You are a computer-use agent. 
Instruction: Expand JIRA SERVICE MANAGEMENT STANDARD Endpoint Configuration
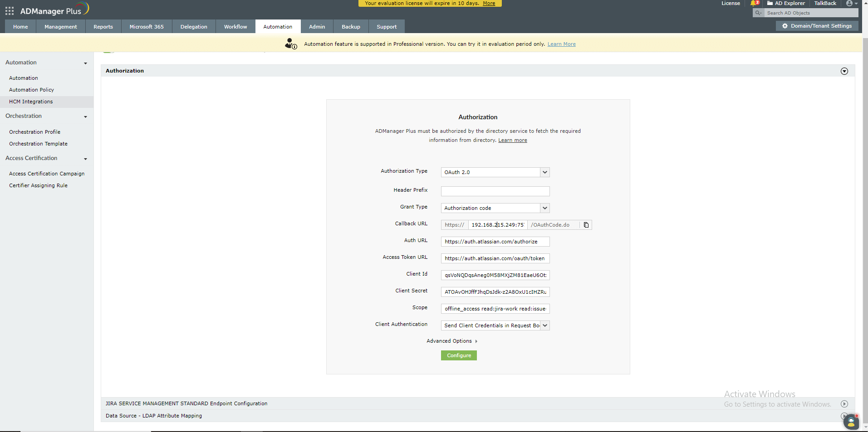pyautogui.click(x=844, y=403)
